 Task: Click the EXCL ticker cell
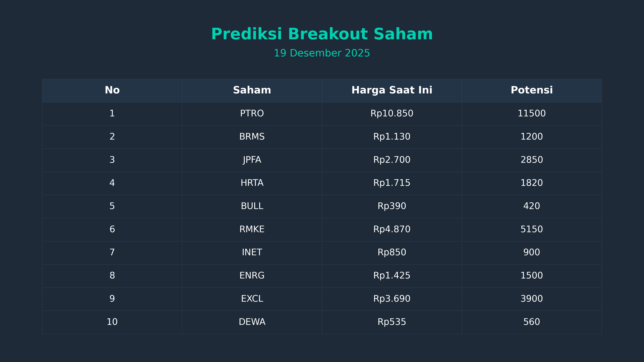point(252,299)
